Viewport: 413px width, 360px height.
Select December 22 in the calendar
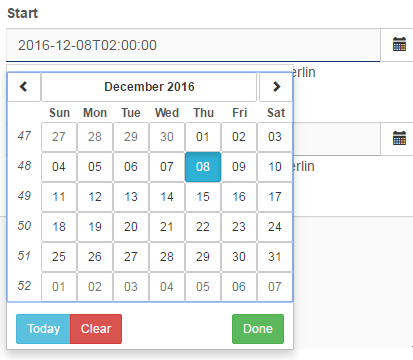coord(203,227)
